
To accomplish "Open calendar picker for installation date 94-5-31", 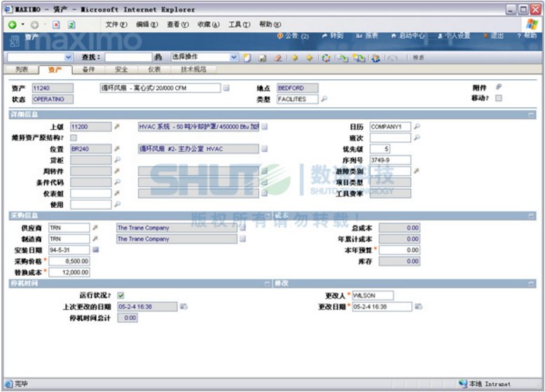I will point(95,250).
